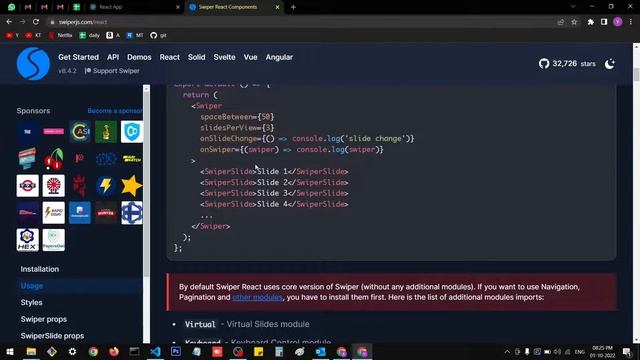The image size is (640, 360).
Task: Click the page's main vertical scrollbar
Action: coord(636,74)
